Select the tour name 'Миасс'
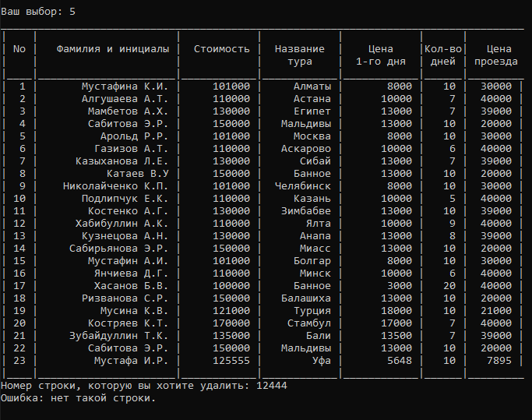 pos(315,249)
